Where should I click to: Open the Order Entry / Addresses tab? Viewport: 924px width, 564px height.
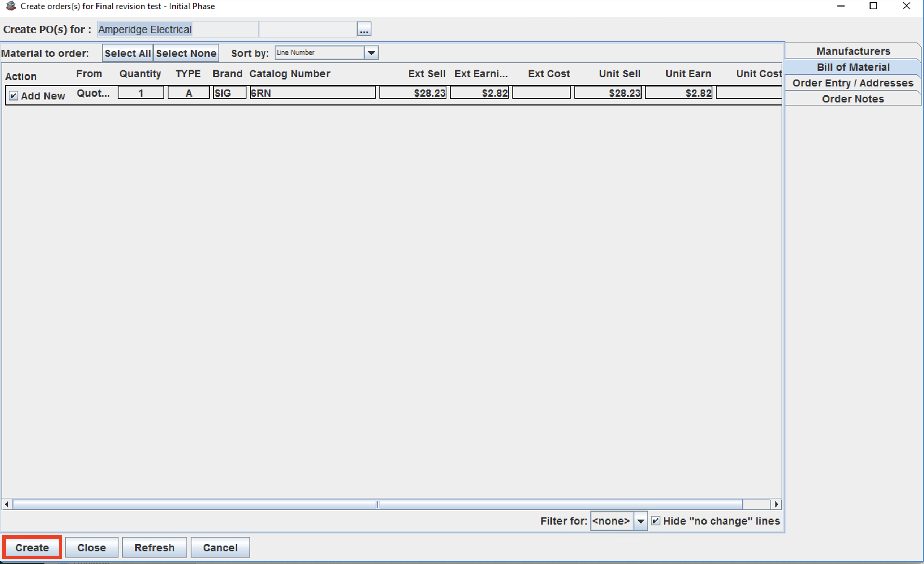point(853,83)
